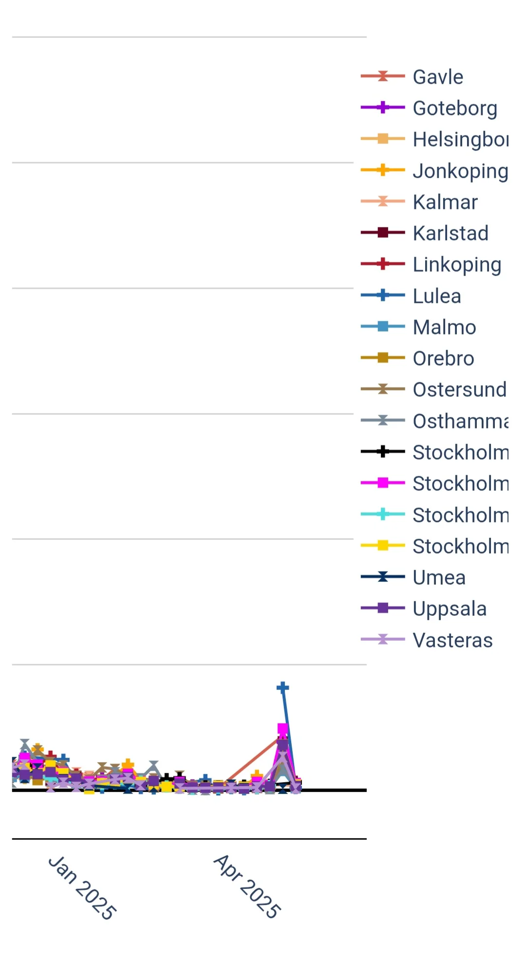Click the dark red Karlstad square marker

pyautogui.click(x=383, y=232)
